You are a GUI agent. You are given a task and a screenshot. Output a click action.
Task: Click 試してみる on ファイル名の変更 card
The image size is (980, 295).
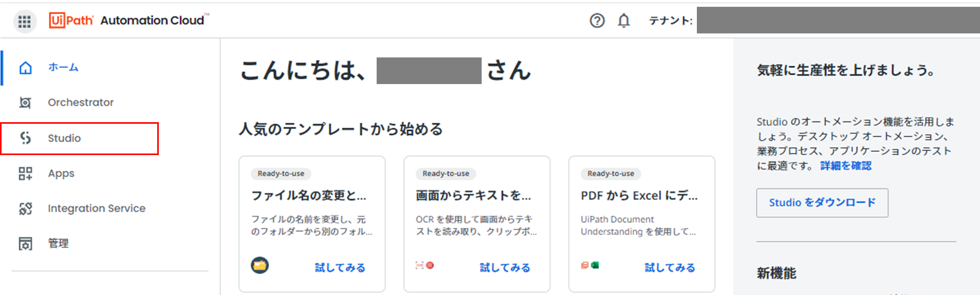coord(340,268)
